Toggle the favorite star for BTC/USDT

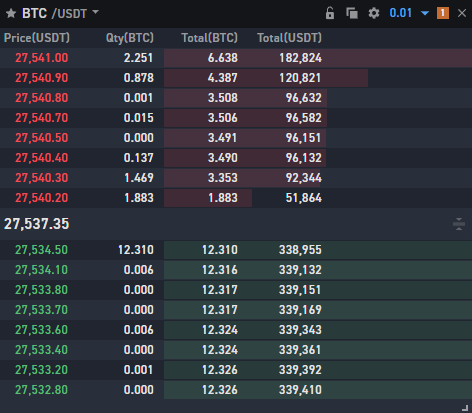tap(11, 13)
